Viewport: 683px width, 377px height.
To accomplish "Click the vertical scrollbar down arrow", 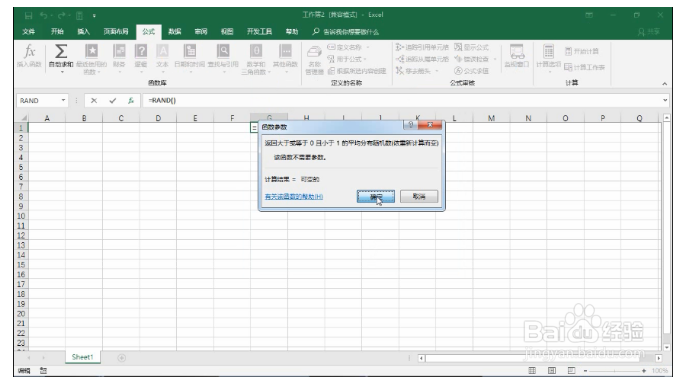I will point(666,347).
